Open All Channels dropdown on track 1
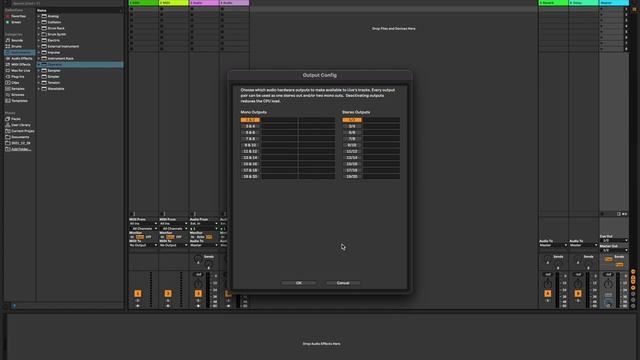Screen dimensions: 640x360 tap(143, 229)
